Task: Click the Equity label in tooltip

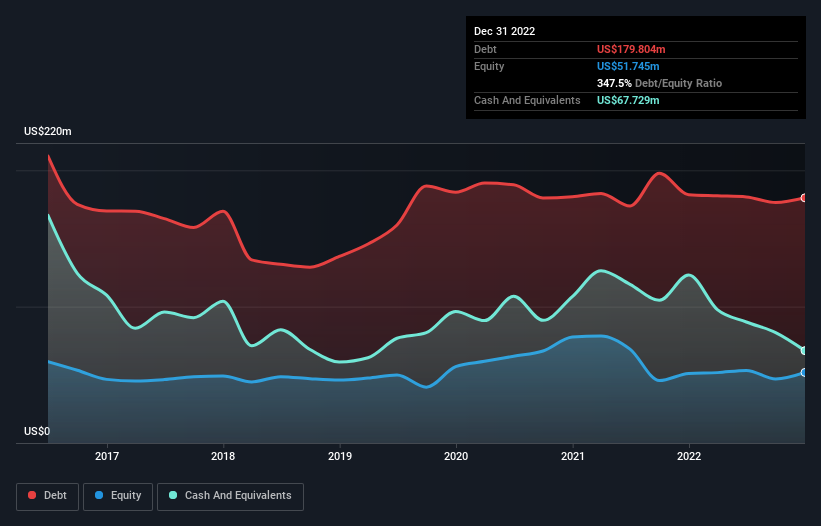Action: click(x=489, y=66)
